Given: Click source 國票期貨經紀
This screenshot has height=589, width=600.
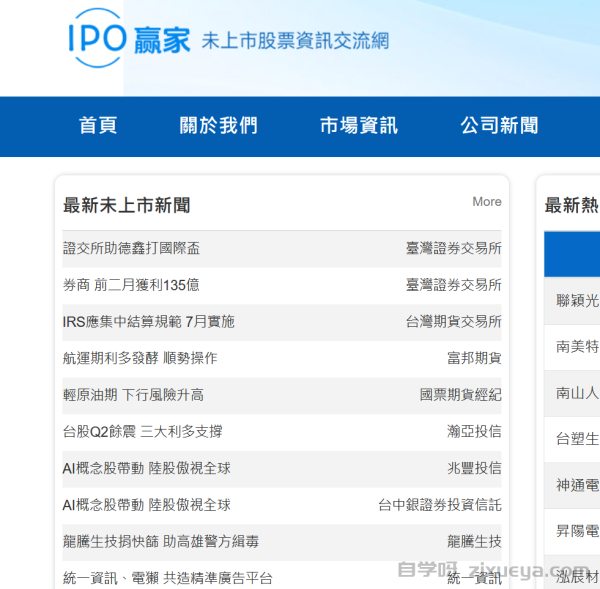Looking at the screenshot, I should (460, 395).
